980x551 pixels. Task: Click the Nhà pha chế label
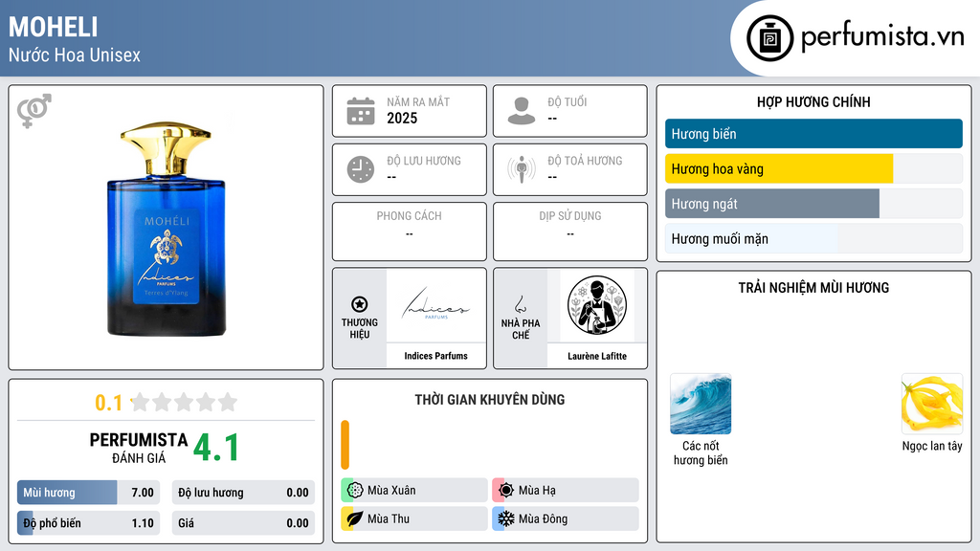pyautogui.click(x=521, y=329)
